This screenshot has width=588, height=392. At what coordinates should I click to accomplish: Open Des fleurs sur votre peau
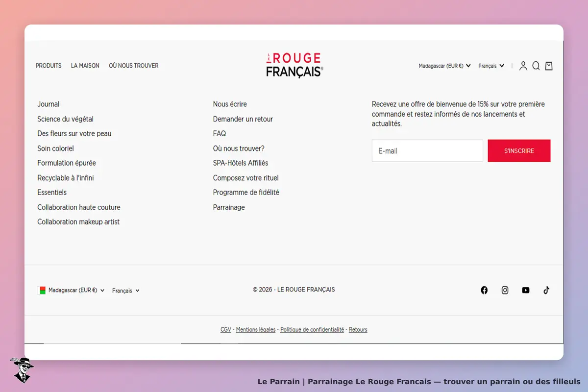click(74, 134)
